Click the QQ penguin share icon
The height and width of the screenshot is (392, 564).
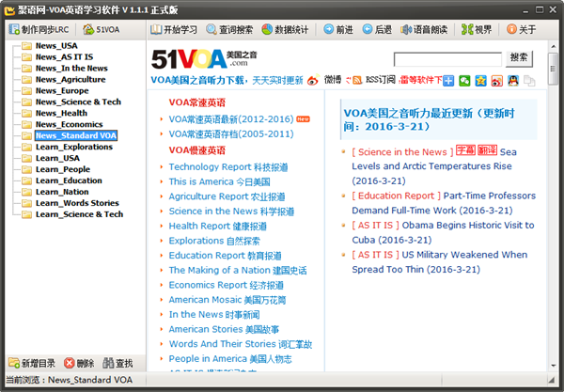[x=513, y=81]
